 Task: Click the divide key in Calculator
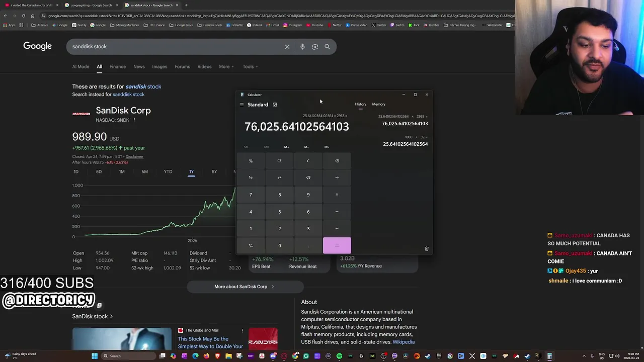337,177
